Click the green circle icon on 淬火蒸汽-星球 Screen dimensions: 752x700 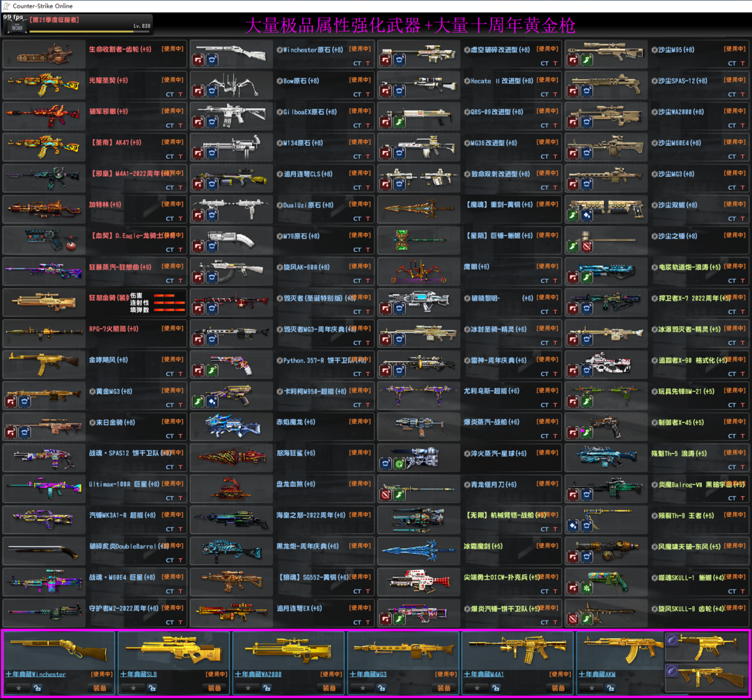(400, 463)
